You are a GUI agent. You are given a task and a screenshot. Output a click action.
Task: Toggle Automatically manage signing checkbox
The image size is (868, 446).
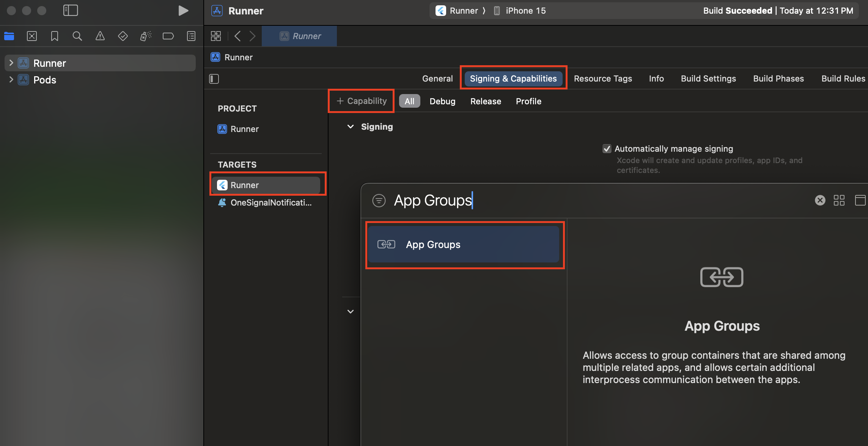[607, 149]
